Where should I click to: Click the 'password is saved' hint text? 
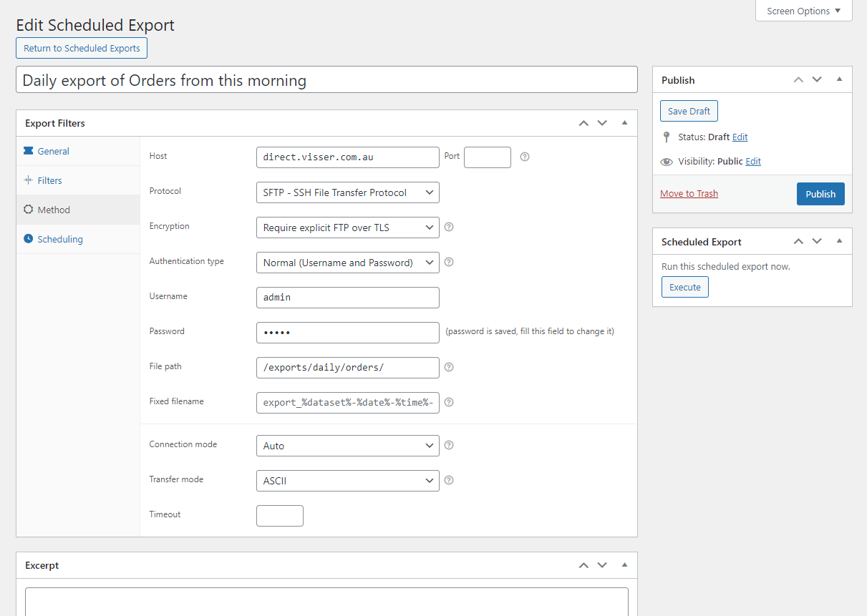530,331
